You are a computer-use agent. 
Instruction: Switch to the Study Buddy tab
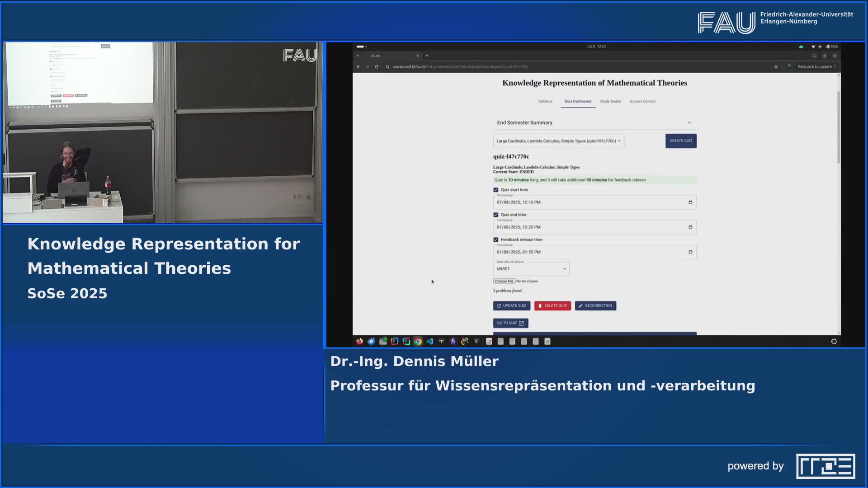(x=610, y=102)
